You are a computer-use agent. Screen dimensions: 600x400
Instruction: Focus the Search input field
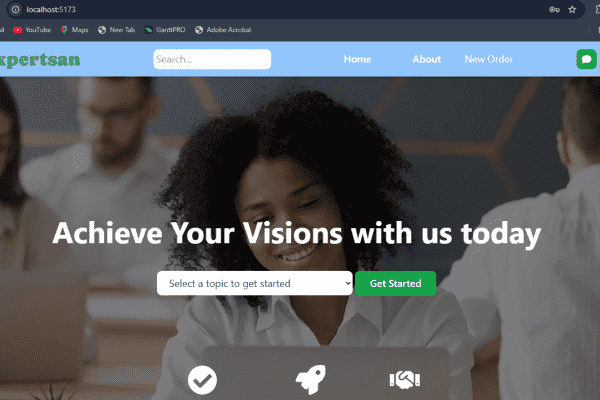click(x=212, y=59)
